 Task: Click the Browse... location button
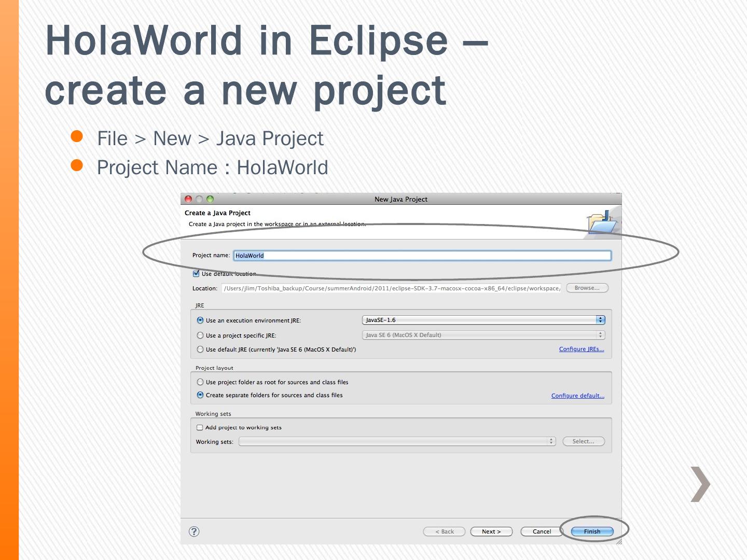click(587, 288)
